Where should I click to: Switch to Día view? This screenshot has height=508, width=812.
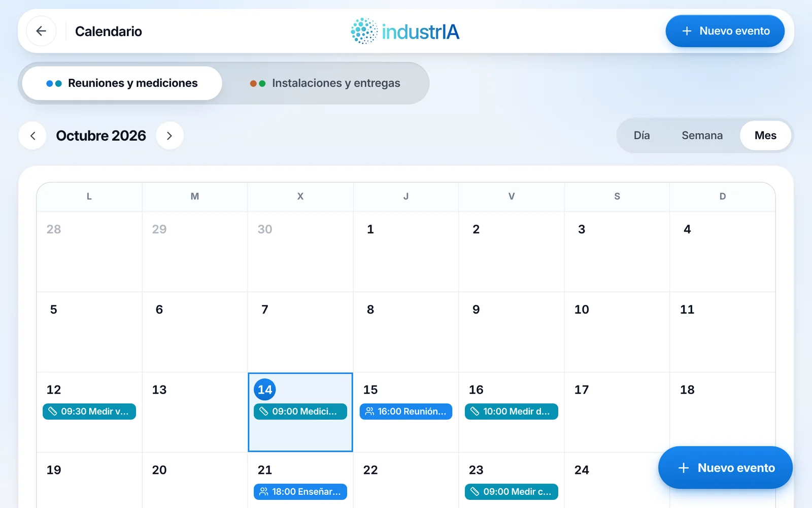point(641,136)
